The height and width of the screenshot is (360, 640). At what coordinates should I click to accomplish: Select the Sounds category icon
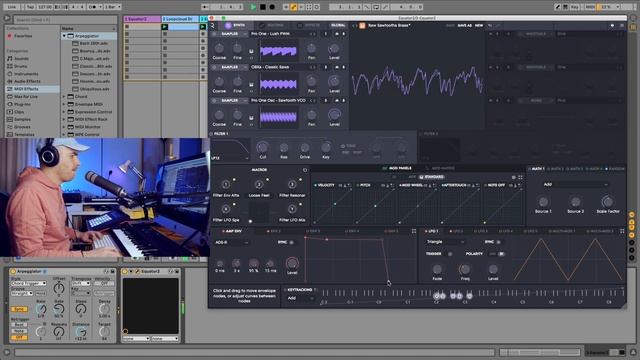[10, 58]
